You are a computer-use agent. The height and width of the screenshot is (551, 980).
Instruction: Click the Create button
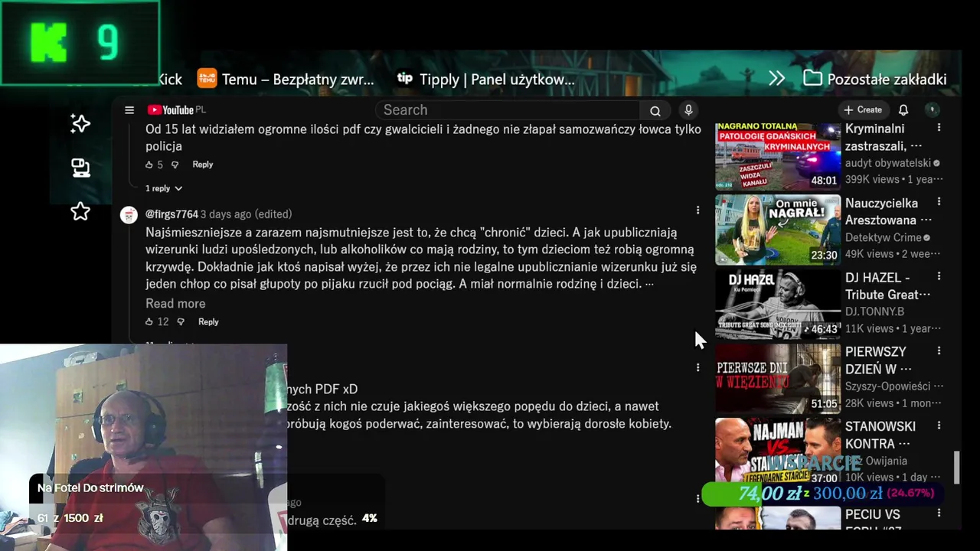863,110
